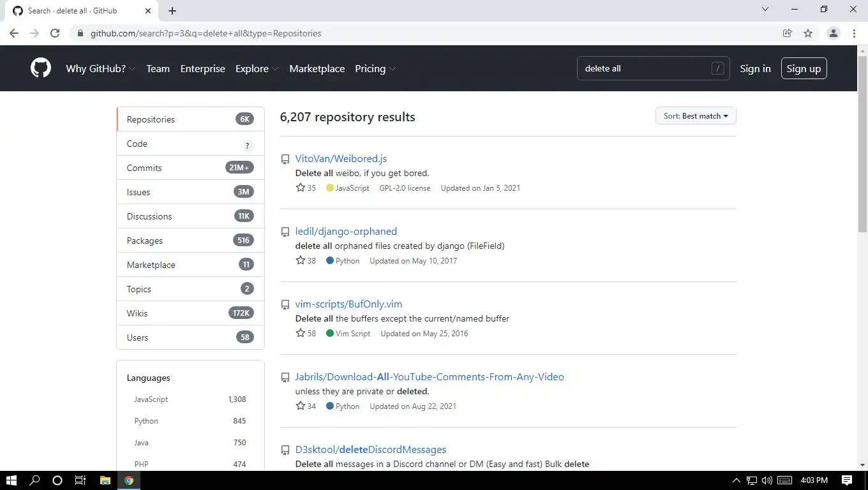
Task: Click the tab search chevron icon
Action: (x=765, y=10)
